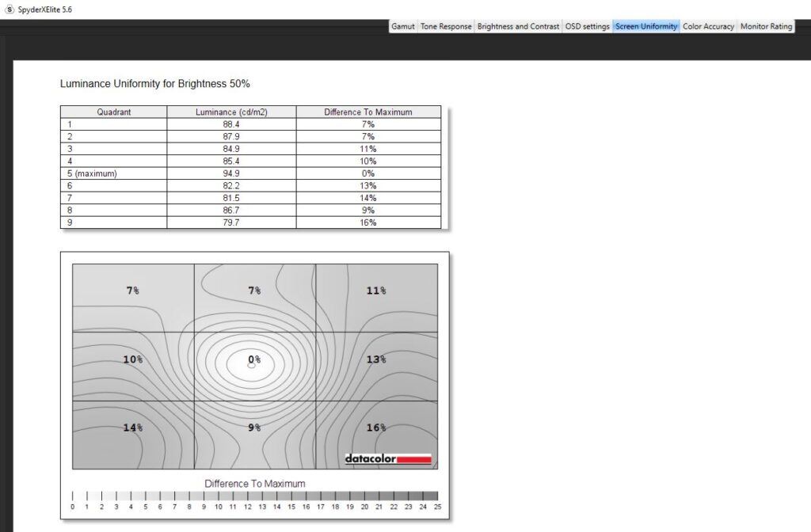Image resolution: width=811 pixels, height=532 pixels.
Task: Click the datacolor logo on the chart
Action: [388, 459]
